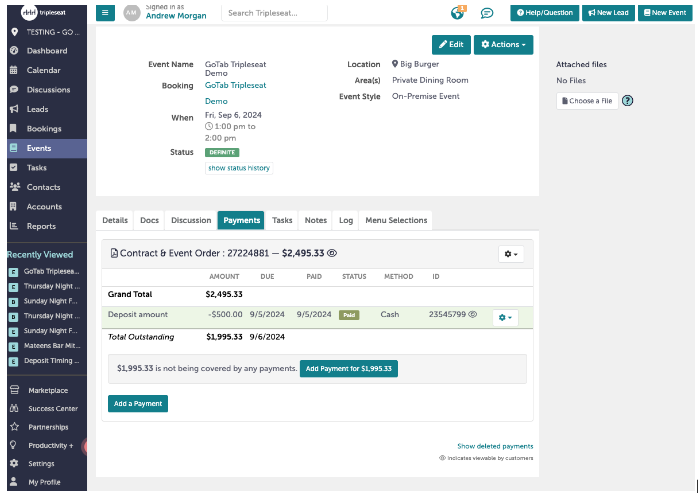Click Add Payment for $1,995.33 button
The height and width of the screenshot is (493, 698).
click(349, 369)
